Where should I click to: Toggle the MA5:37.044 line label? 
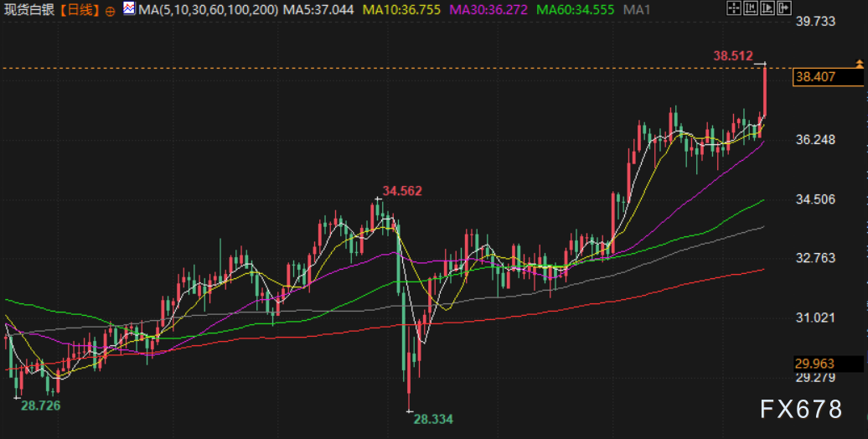tap(319, 10)
